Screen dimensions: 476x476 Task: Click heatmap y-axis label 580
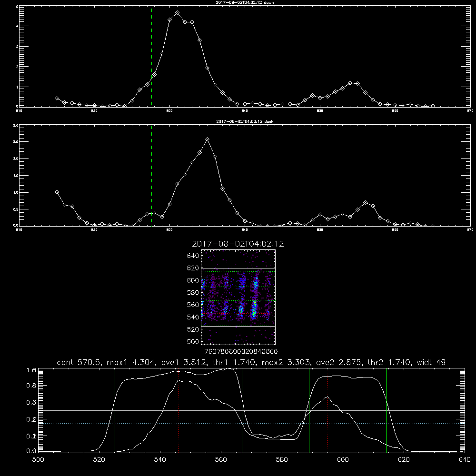pyautogui.click(x=193, y=293)
